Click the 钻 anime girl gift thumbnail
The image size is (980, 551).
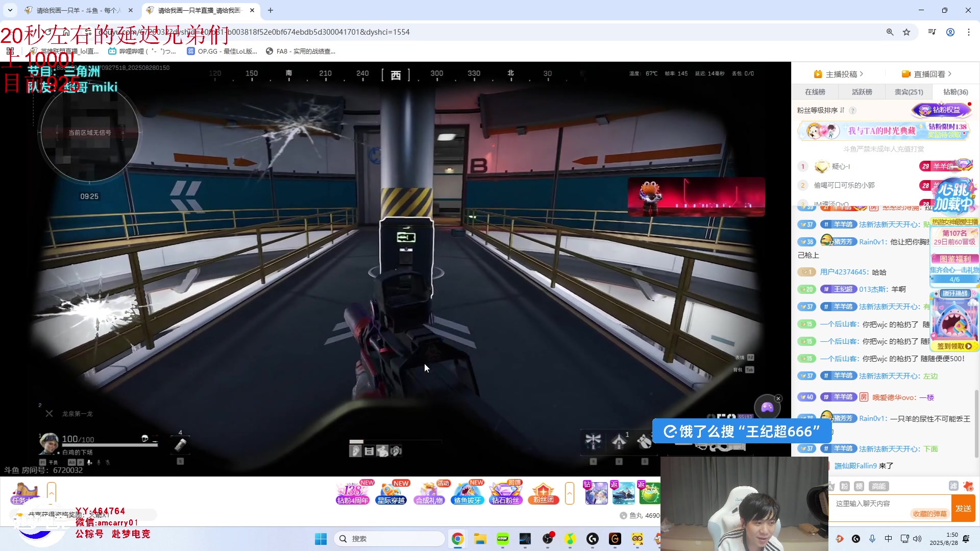pyautogui.click(x=596, y=493)
